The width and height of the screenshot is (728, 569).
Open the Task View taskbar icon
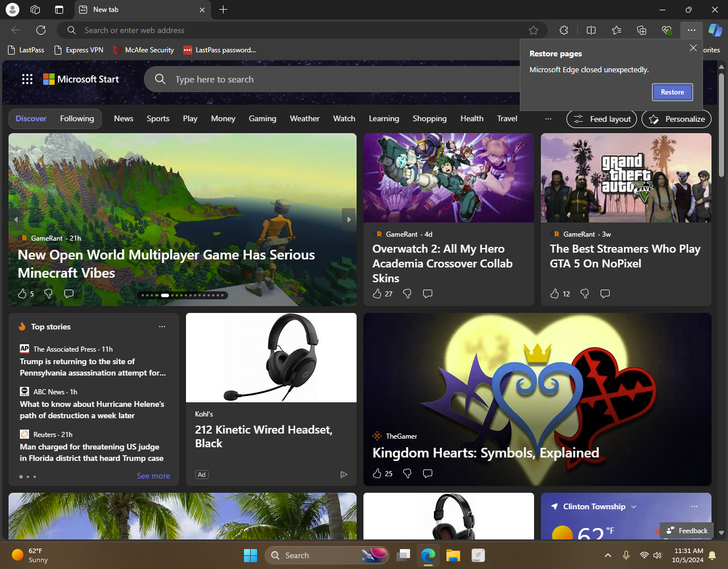click(404, 555)
